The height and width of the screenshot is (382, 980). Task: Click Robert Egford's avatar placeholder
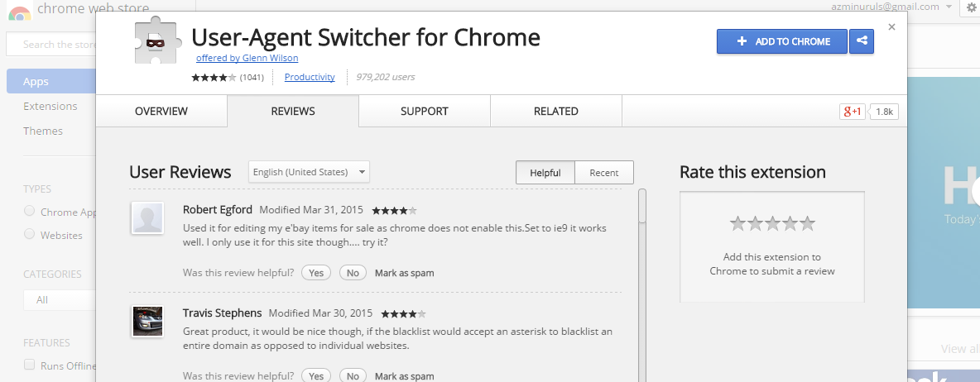[x=147, y=218]
